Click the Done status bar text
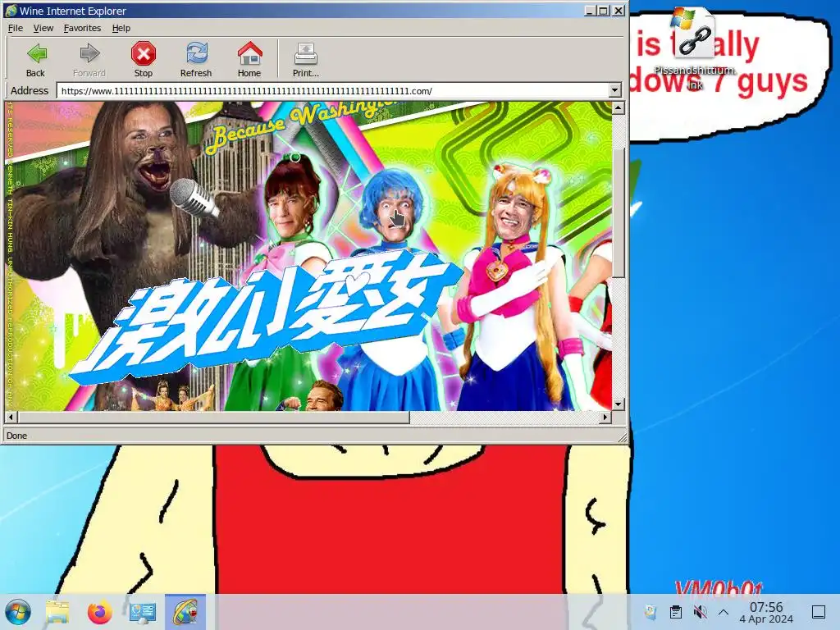The width and height of the screenshot is (840, 630). 16,436
